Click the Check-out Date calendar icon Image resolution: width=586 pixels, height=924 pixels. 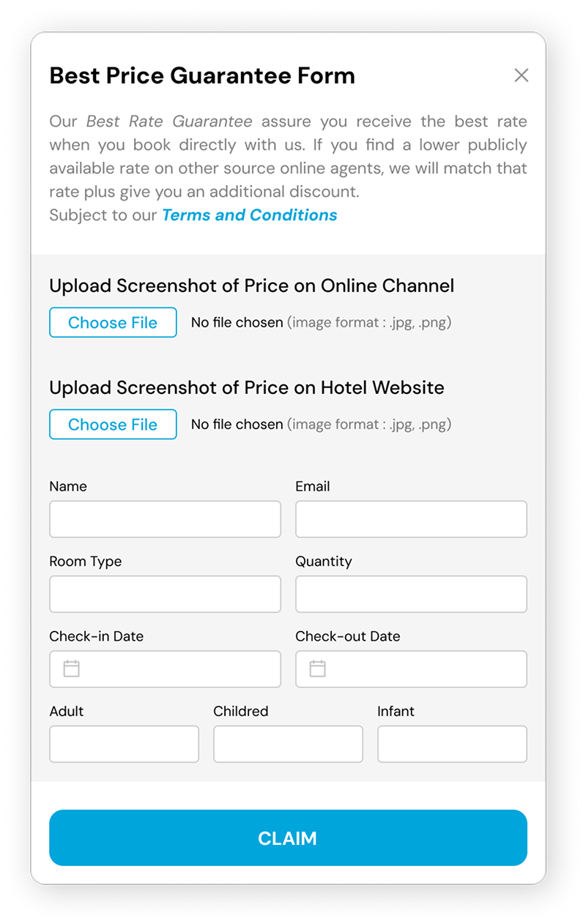point(317,668)
